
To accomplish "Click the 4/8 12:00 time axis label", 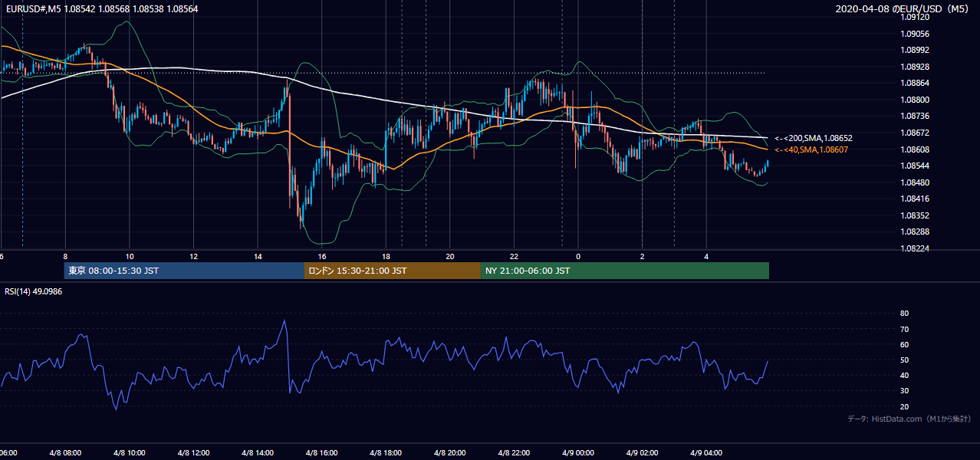I will 193,453.
